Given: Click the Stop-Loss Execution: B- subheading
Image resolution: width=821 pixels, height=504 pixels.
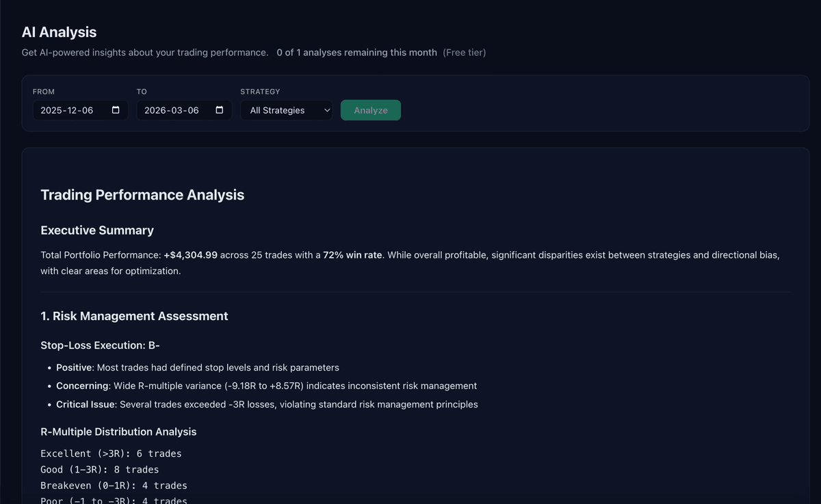Looking at the screenshot, I should tap(100, 345).
